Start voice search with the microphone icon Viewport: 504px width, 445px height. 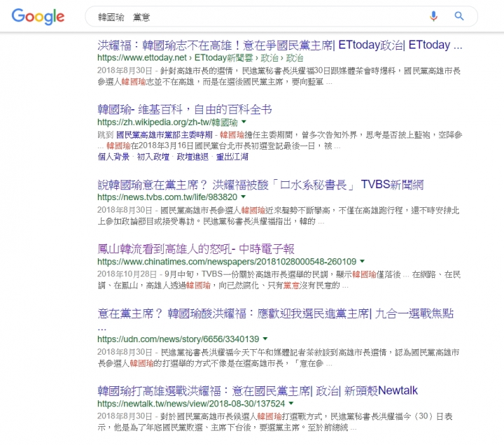433,16
